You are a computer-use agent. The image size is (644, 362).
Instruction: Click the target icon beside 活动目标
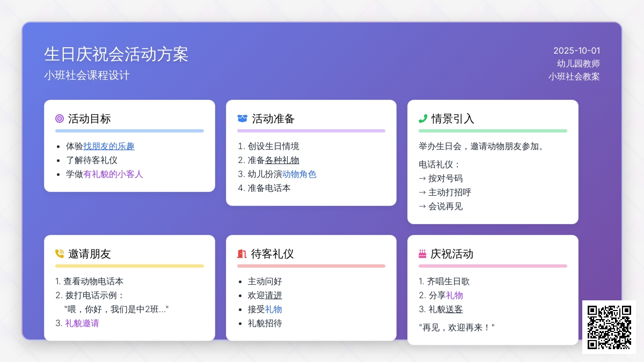point(60,119)
